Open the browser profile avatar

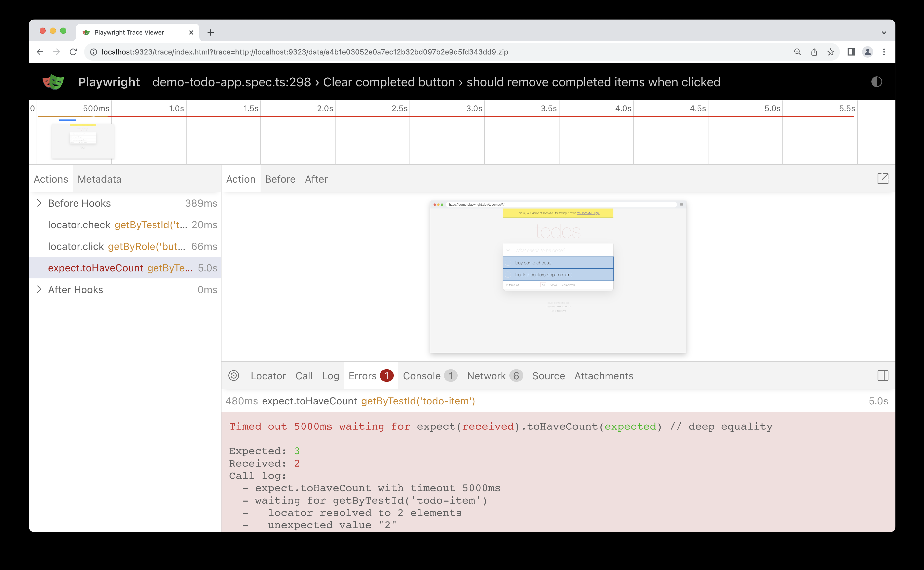pos(867,52)
